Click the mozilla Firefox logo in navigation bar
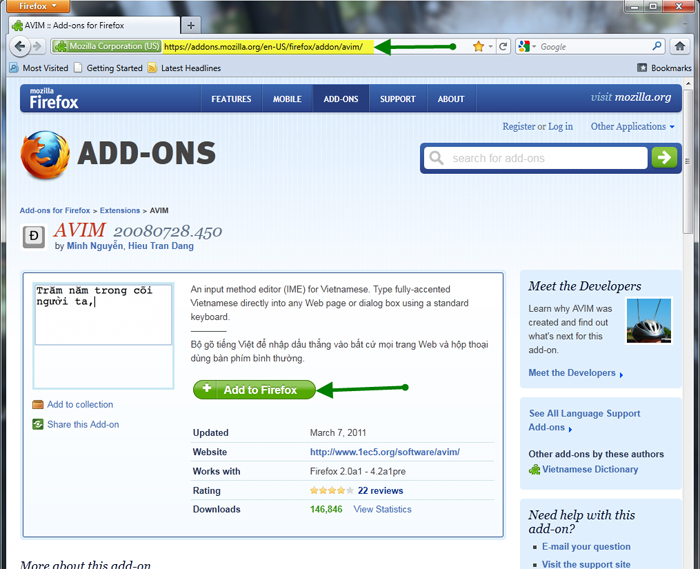700x569 pixels. pyautogui.click(x=54, y=99)
